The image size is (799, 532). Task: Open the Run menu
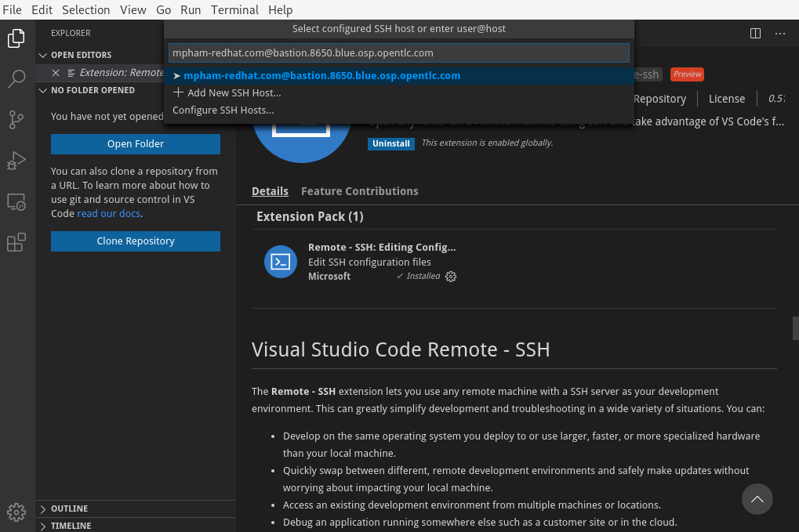(191, 9)
